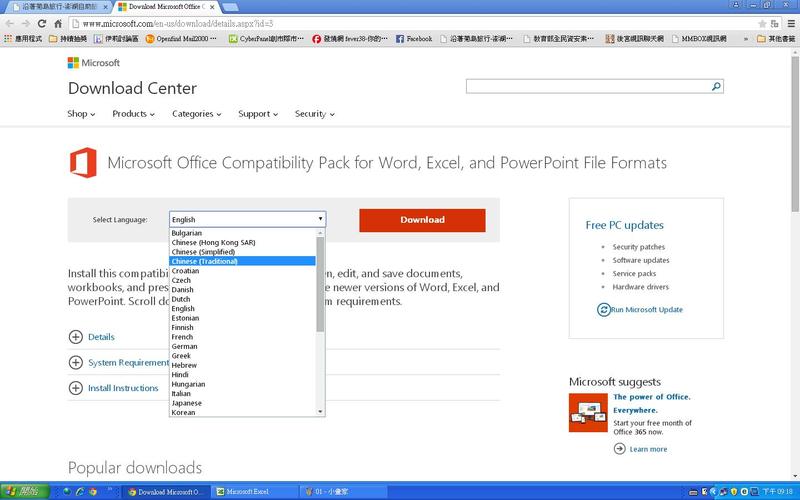Viewport: 800px width, 500px height.
Task: Click the Office logo icon
Action: 83,163
